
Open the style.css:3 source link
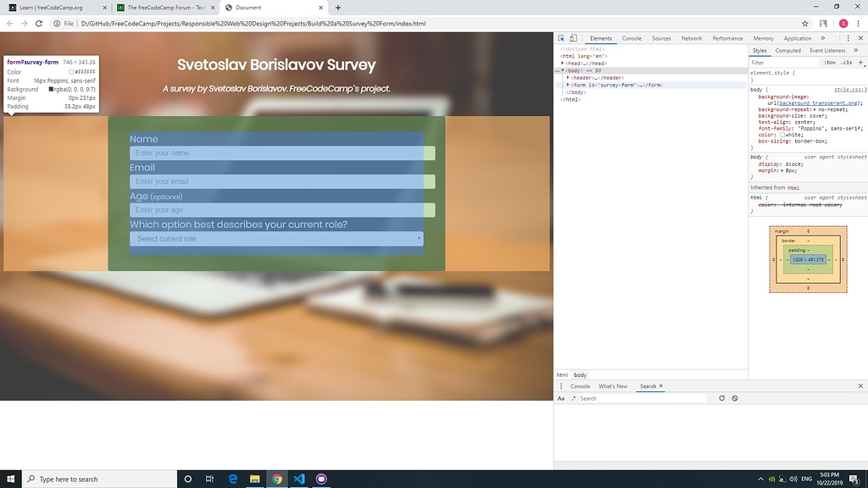(x=852, y=88)
